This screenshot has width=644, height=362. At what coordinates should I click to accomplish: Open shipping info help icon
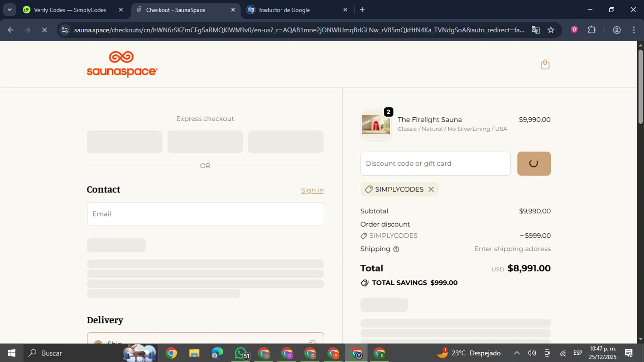point(396,249)
